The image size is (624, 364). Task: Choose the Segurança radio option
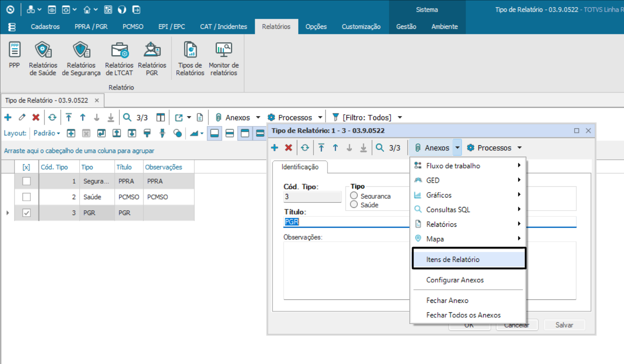pos(354,196)
